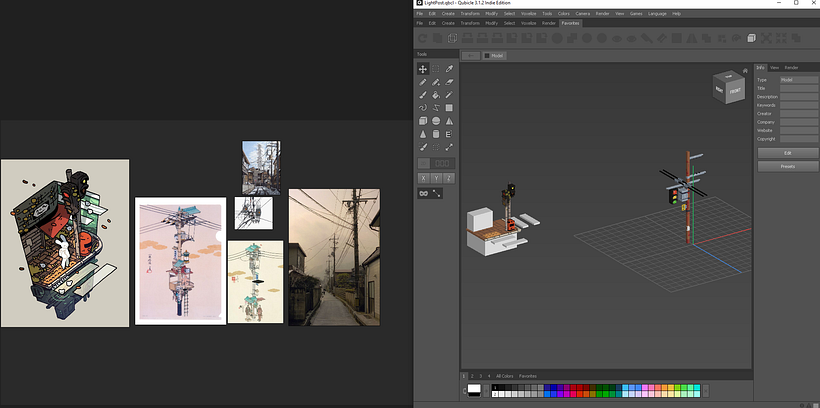Screen dimensions: 820x408
Task: Click the expand arrows icon in Favorites toolbar
Action: point(766,38)
